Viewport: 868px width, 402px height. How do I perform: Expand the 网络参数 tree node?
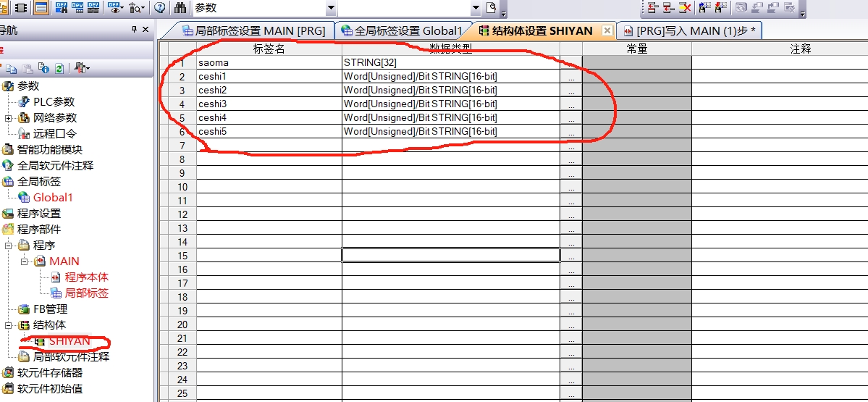click(x=9, y=118)
